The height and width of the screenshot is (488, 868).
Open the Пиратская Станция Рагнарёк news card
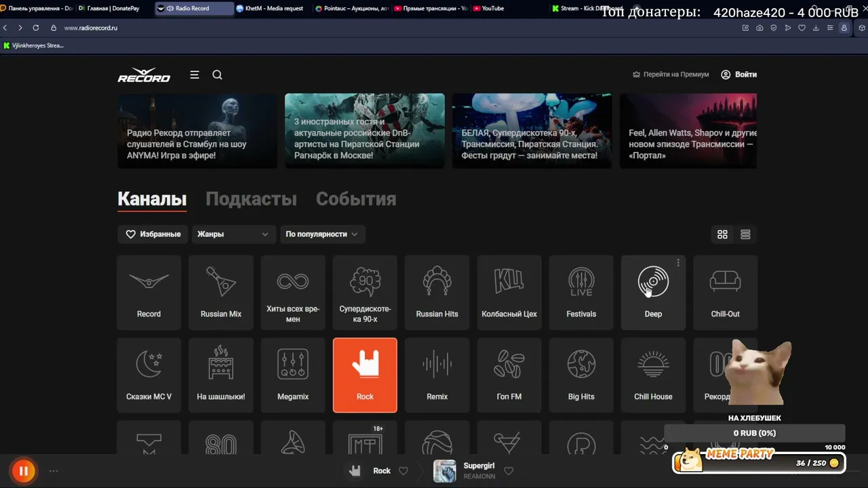[x=365, y=131]
